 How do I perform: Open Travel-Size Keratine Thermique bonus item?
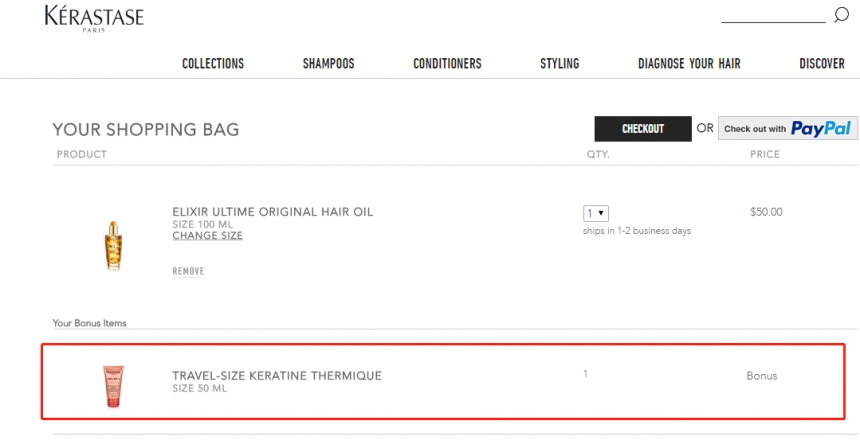click(276, 376)
